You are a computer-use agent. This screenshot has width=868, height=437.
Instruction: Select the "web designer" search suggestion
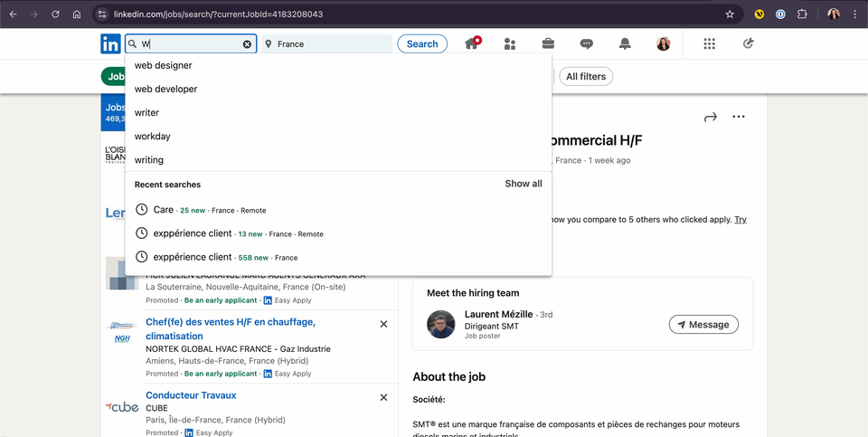click(164, 65)
